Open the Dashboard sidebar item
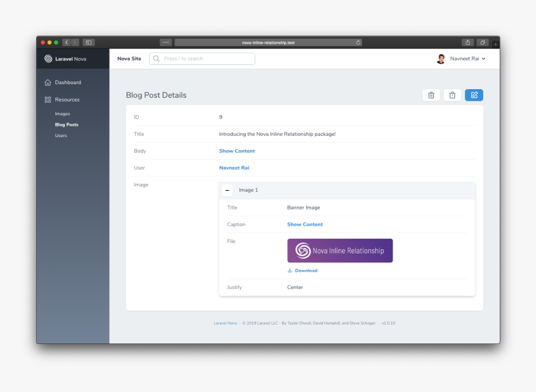Image resolution: width=536 pixels, height=392 pixels. pyautogui.click(x=68, y=82)
